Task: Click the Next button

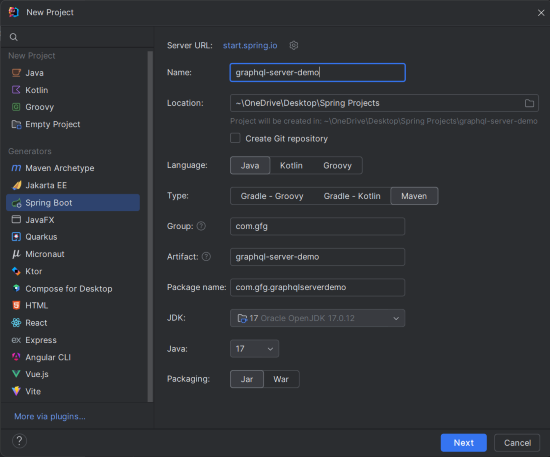Action: click(463, 443)
